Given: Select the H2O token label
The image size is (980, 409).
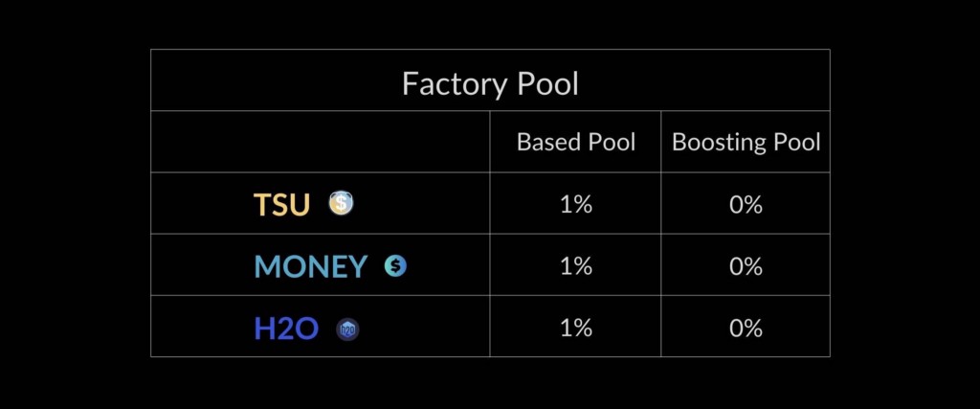Looking at the screenshot, I should click(x=286, y=329).
